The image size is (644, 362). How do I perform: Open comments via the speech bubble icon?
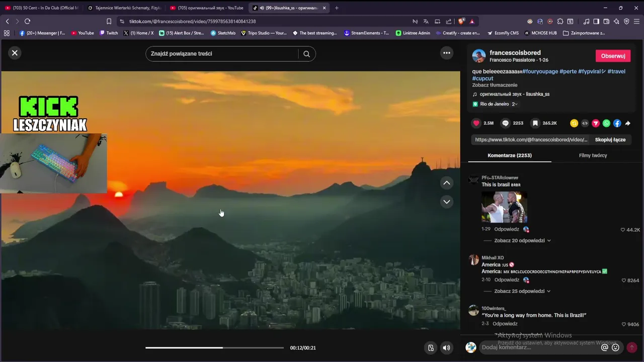[x=506, y=123]
